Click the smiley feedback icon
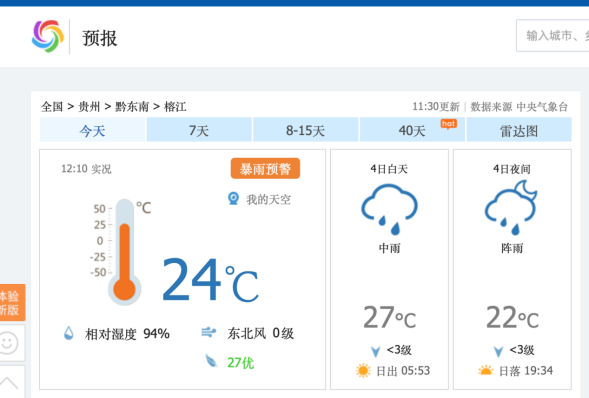589x398 pixels. coord(9,343)
